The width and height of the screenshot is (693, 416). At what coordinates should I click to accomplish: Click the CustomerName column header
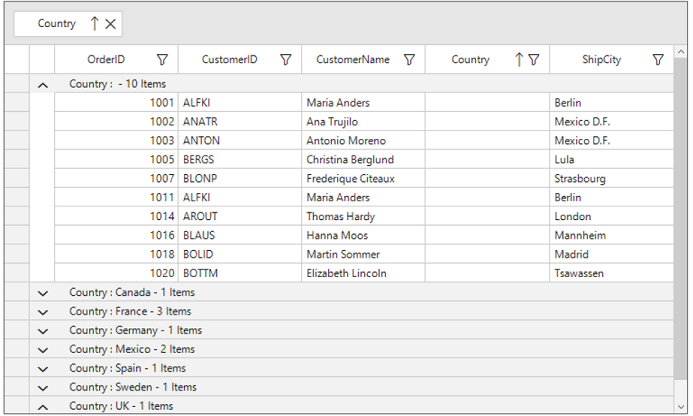[353, 60]
